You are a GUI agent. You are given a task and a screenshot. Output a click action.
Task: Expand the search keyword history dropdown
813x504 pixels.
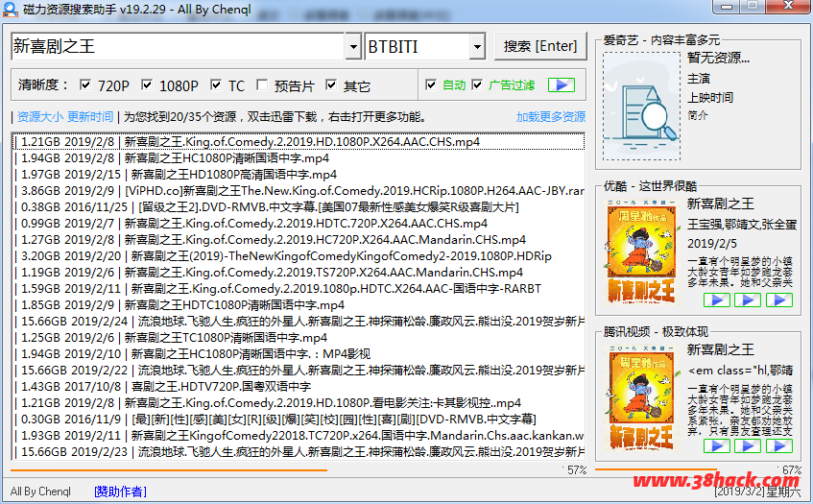click(353, 47)
